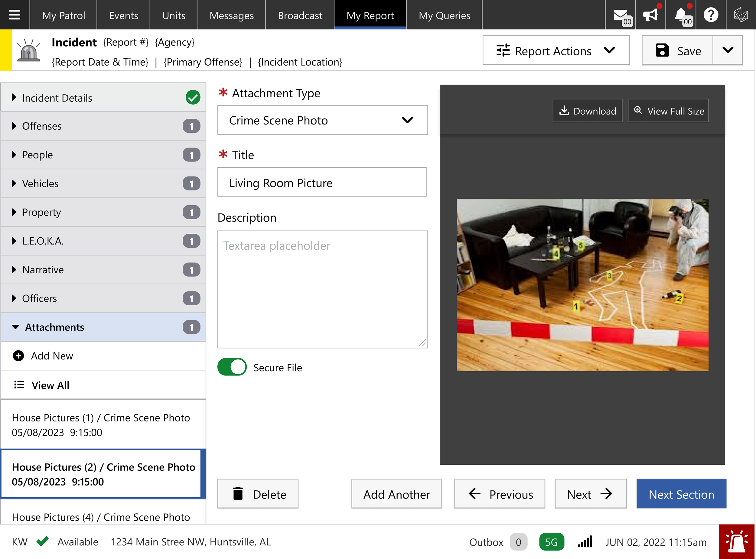Click the red emergency siren button

pyautogui.click(x=737, y=541)
